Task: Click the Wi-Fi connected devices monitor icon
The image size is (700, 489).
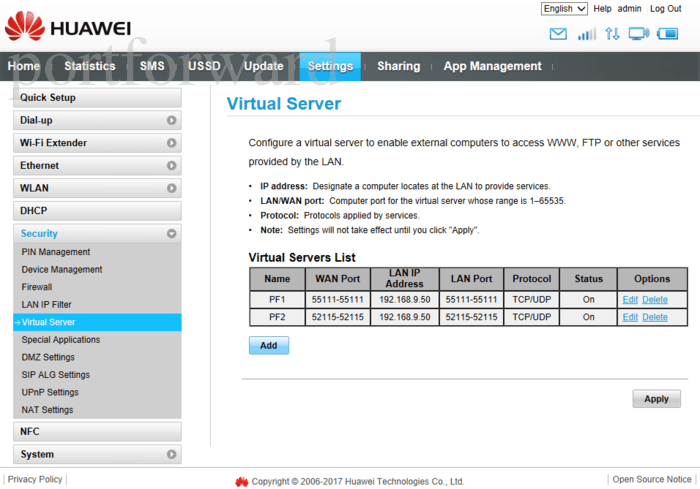Action: (639, 34)
